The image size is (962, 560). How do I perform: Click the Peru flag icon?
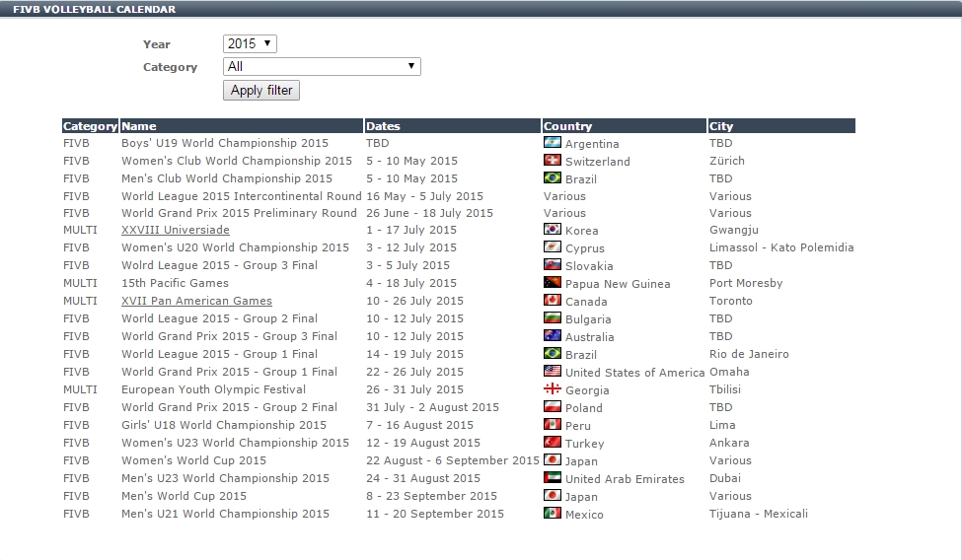click(x=553, y=425)
